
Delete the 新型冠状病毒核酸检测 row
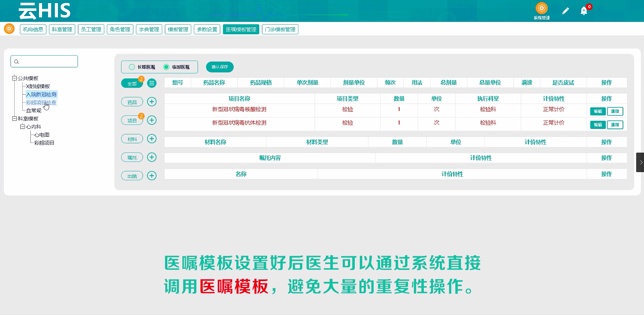click(615, 111)
